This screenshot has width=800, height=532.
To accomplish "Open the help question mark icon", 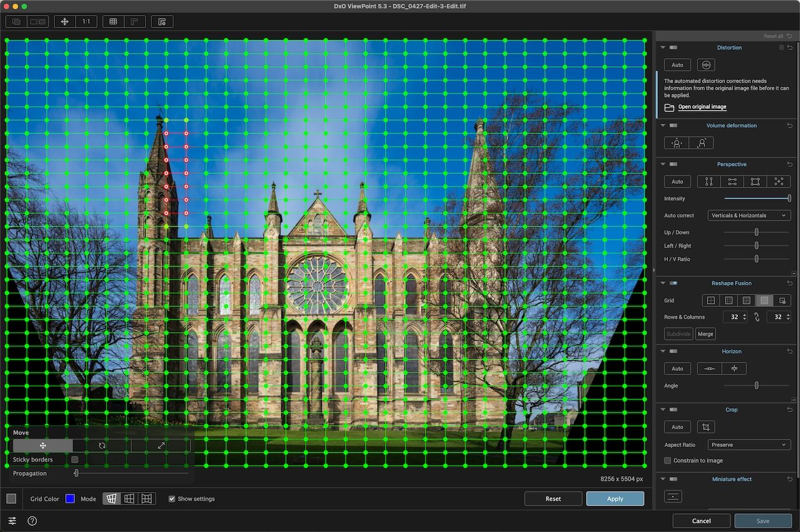I will click(x=32, y=521).
